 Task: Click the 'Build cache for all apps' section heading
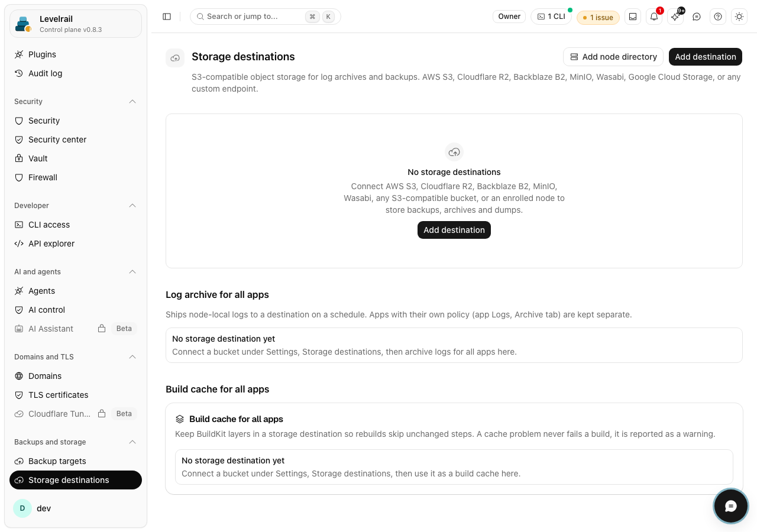(x=217, y=389)
